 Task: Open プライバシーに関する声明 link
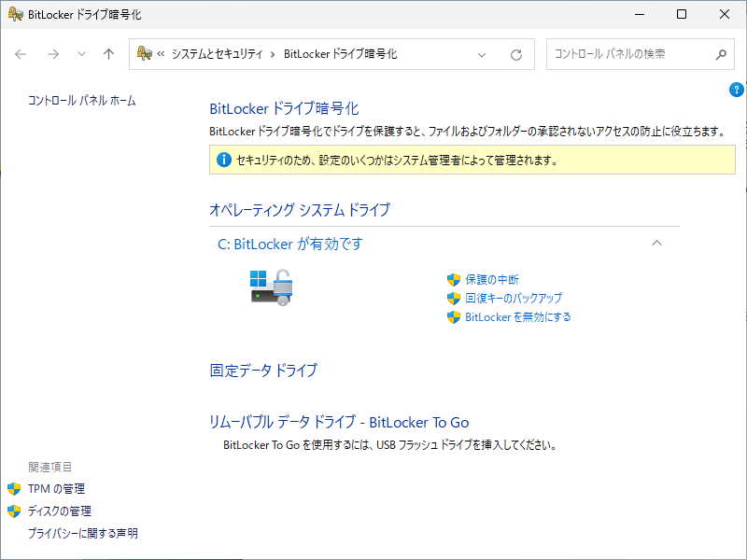click(83, 533)
